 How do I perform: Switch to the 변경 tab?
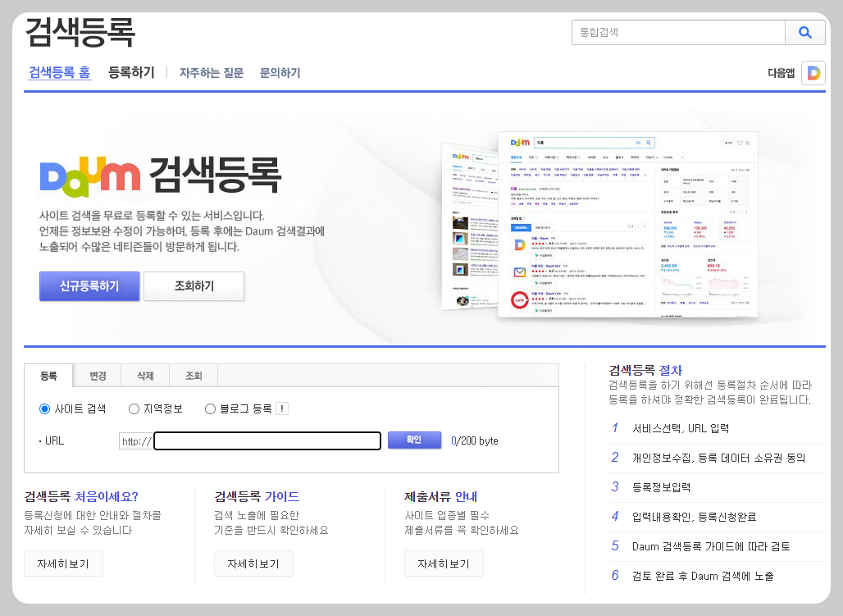click(x=98, y=376)
